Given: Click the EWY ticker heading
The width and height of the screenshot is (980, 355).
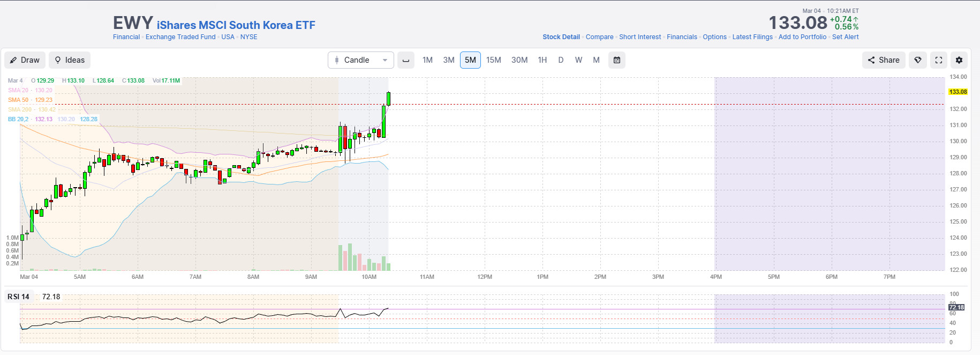Looking at the screenshot, I should tap(133, 23).
